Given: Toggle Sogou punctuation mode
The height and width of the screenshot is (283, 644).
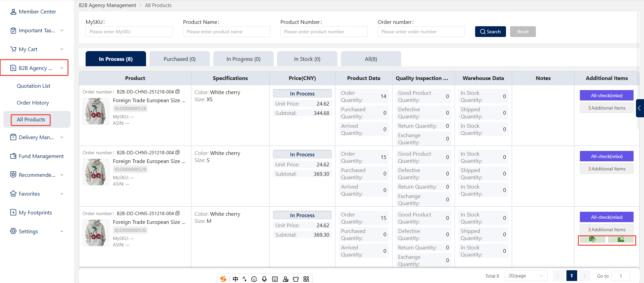Looking at the screenshot, I should click(244, 279).
